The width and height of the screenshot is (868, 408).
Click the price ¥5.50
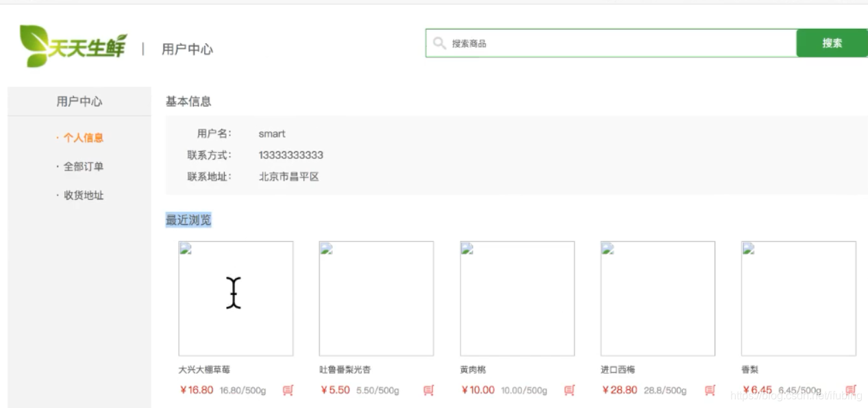pos(336,390)
